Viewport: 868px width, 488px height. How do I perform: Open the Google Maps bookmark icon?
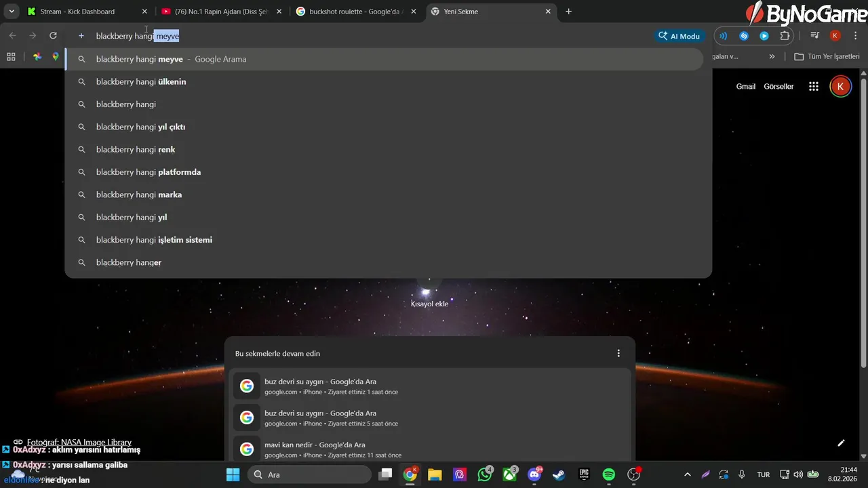[x=56, y=57]
